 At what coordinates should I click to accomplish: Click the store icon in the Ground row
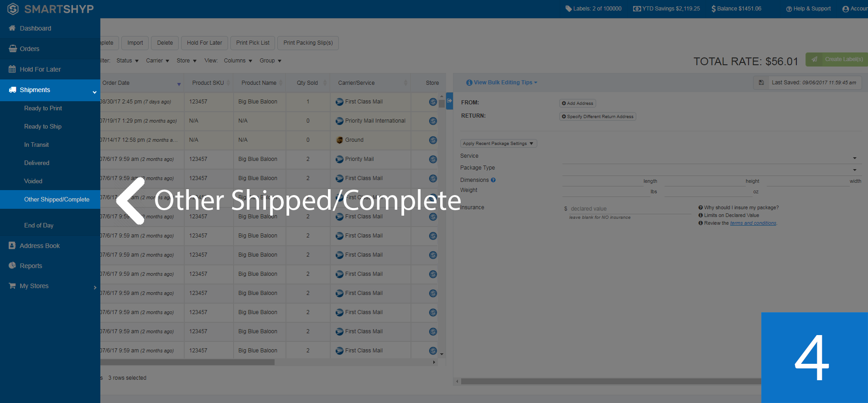tap(433, 140)
